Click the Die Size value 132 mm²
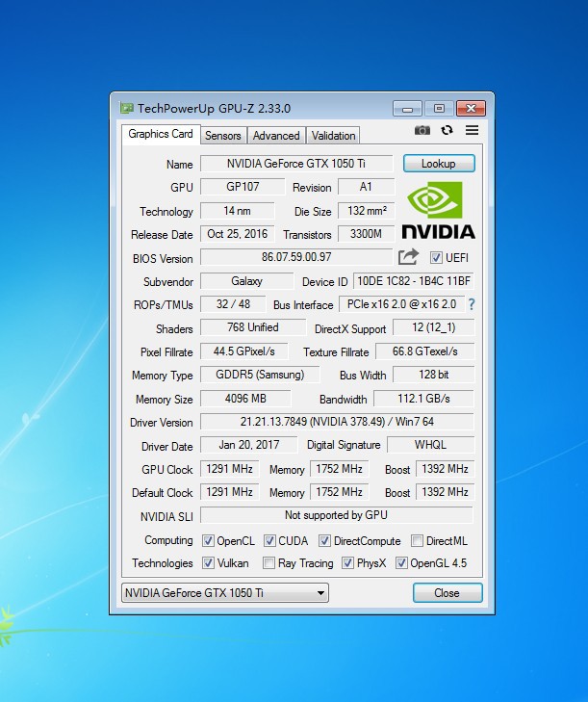This screenshot has width=588, height=702. (366, 211)
